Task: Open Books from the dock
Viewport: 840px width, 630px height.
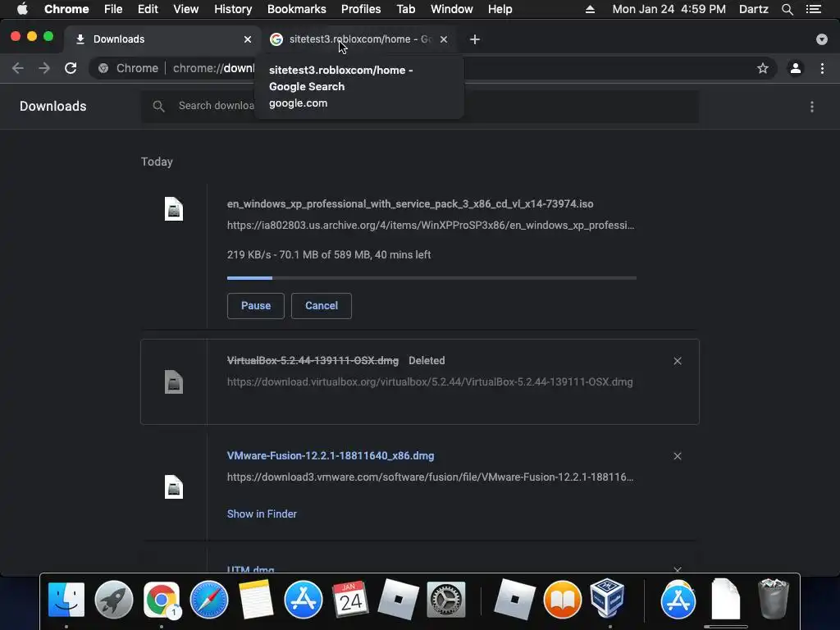Action: coord(563,600)
